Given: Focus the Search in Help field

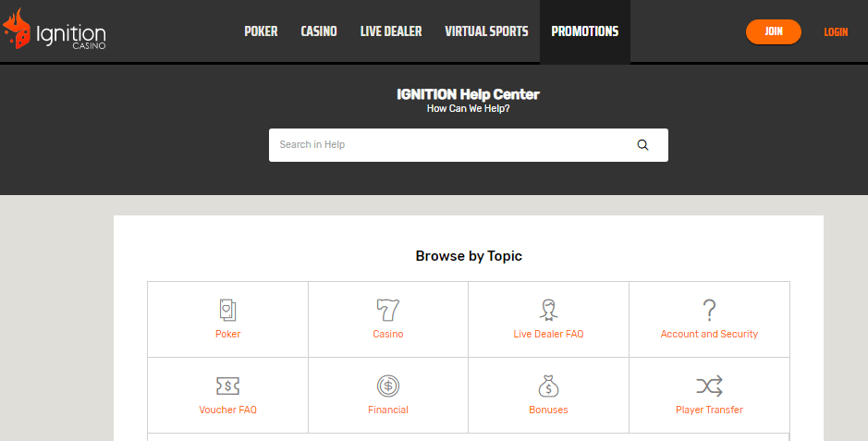Looking at the screenshot, I should (469, 145).
